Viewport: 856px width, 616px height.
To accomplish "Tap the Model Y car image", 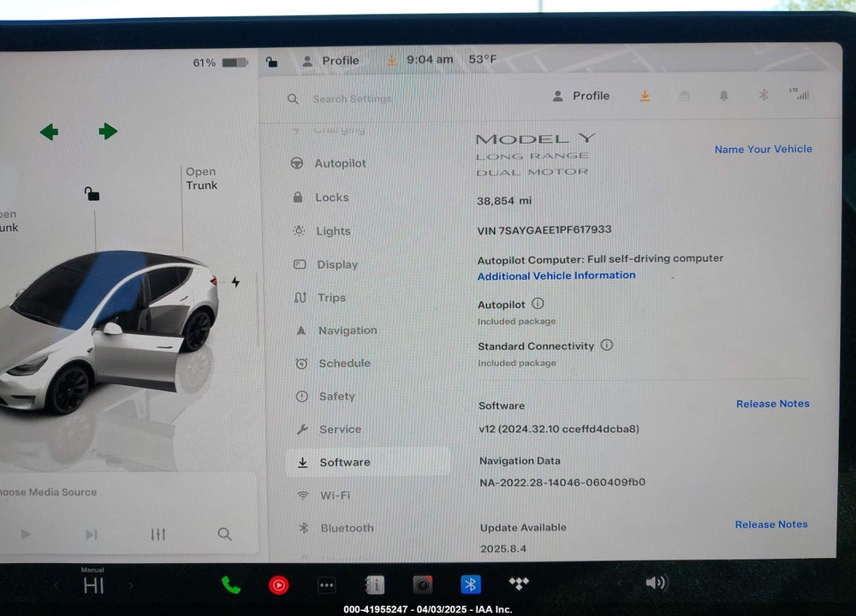I will tap(109, 332).
